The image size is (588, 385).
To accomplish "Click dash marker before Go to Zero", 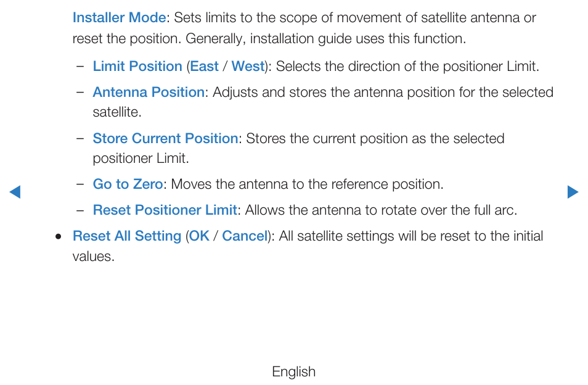I will [x=80, y=184].
